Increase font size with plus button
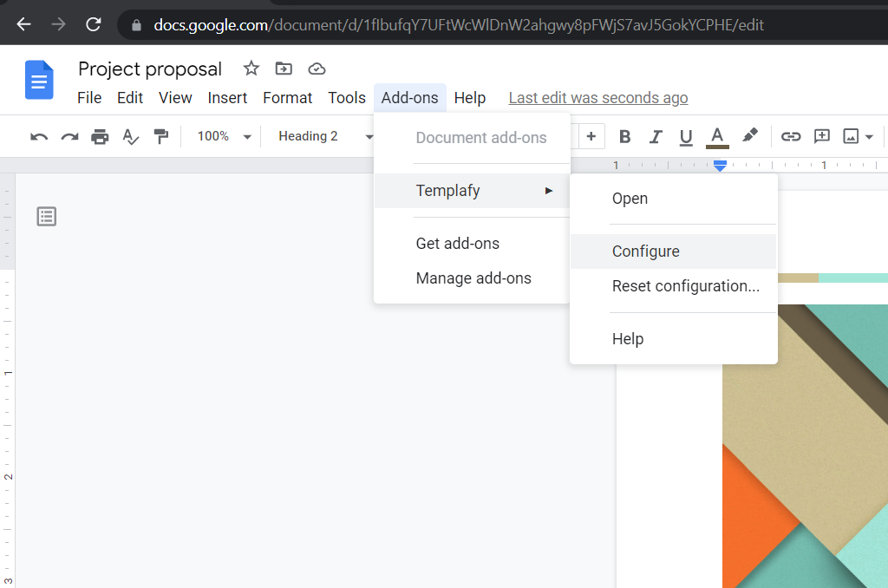 point(591,136)
